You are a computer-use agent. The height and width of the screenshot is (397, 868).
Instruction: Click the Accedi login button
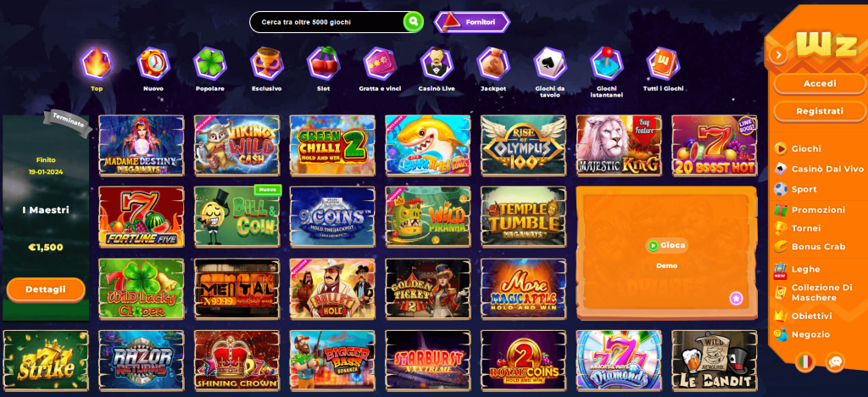click(820, 84)
